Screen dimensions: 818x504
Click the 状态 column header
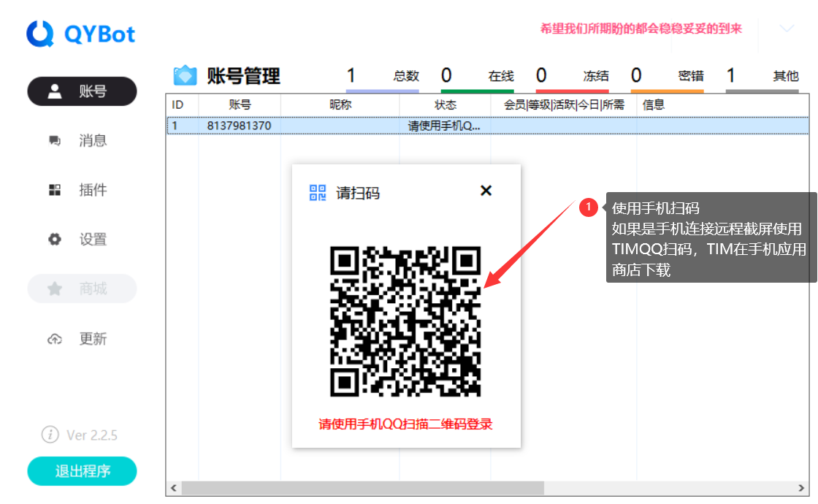click(x=445, y=104)
